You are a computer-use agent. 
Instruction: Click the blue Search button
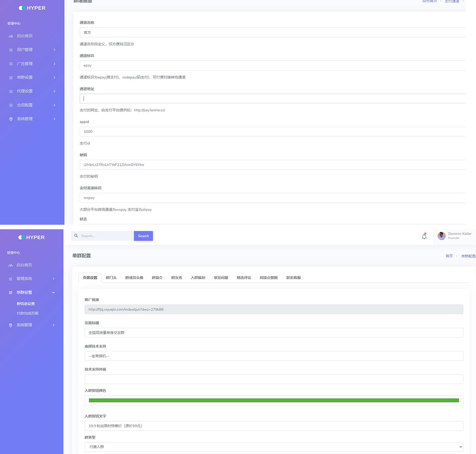coord(143,236)
